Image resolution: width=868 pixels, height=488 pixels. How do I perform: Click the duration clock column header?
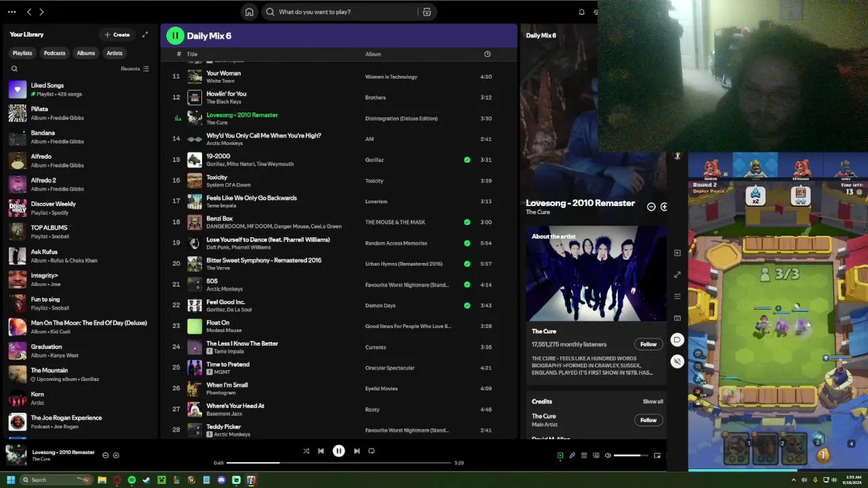coord(487,54)
